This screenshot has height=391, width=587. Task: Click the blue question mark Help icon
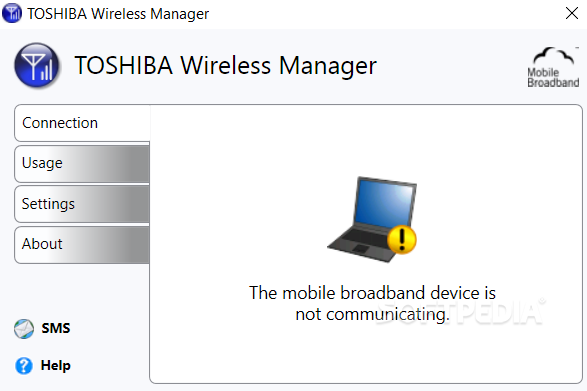24,366
